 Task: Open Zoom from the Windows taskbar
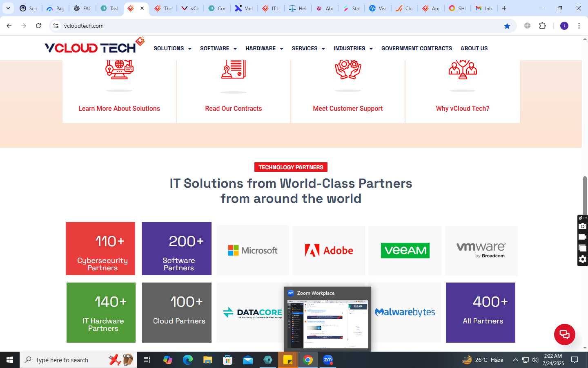(x=328, y=360)
